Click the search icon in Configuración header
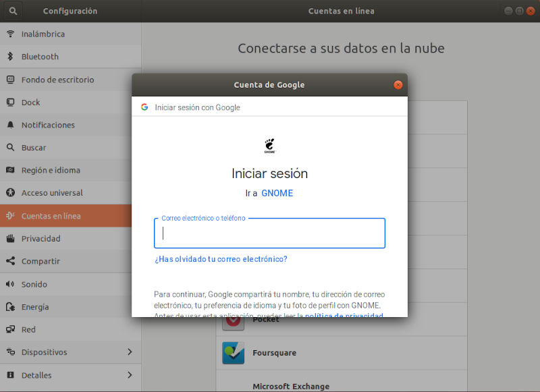This screenshot has width=540, height=392. (13, 11)
